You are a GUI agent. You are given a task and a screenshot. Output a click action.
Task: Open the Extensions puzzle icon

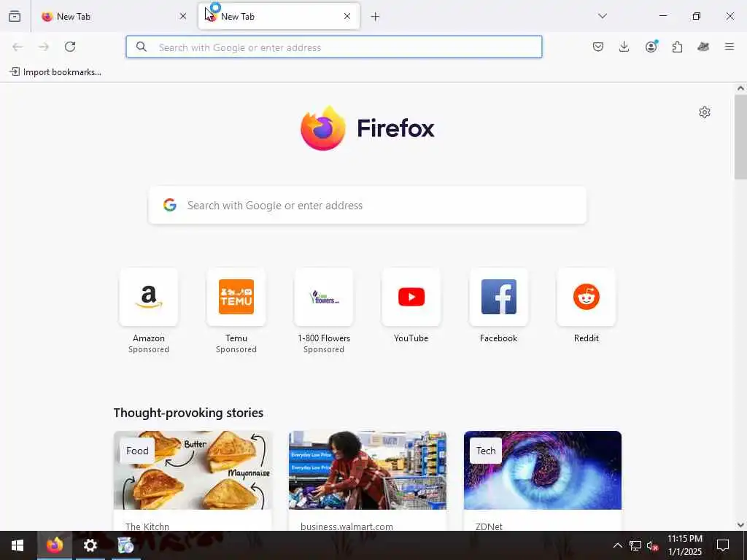tap(677, 47)
